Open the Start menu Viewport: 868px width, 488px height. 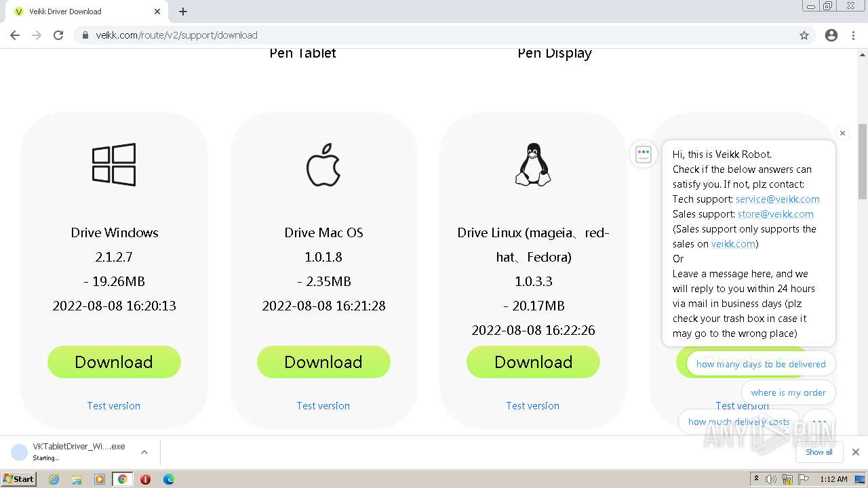click(19, 479)
